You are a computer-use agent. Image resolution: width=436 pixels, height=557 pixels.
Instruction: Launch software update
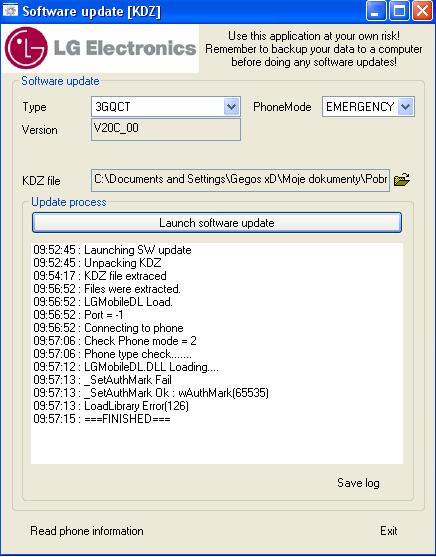217,223
